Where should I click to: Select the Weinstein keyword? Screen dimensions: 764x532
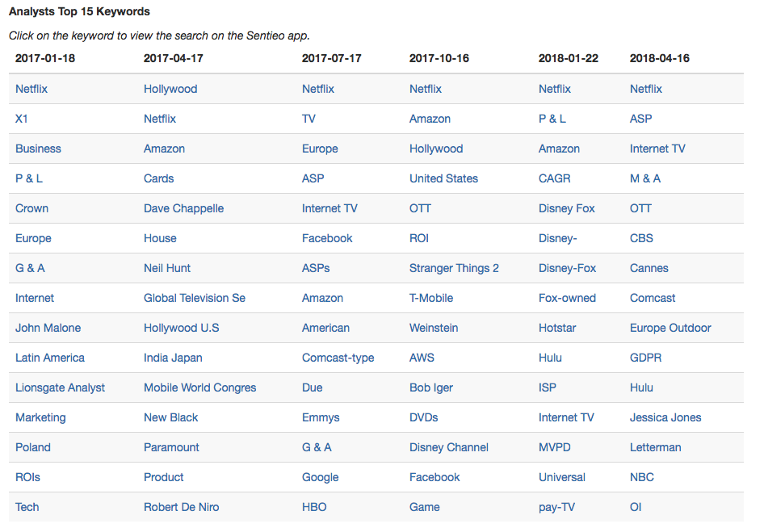[434, 328]
